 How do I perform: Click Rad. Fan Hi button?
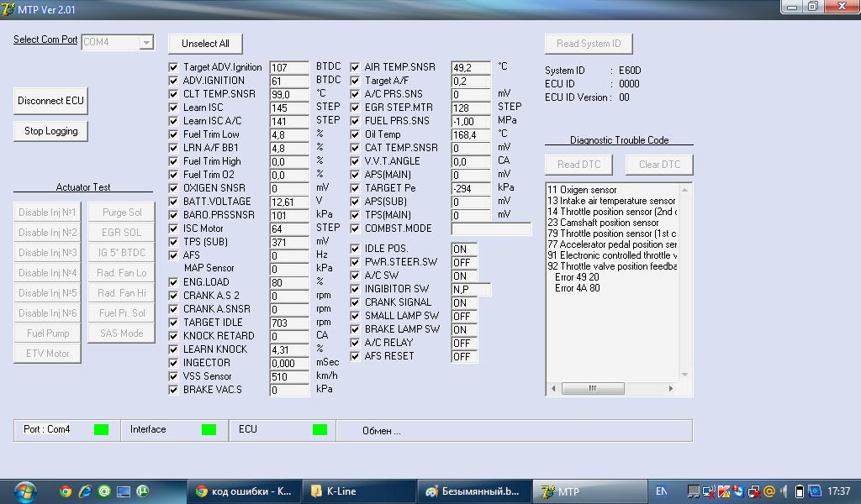pos(122,293)
